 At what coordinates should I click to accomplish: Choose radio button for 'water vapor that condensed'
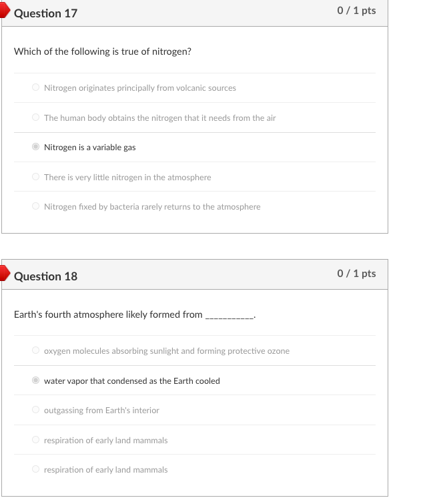click(x=35, y=381)
